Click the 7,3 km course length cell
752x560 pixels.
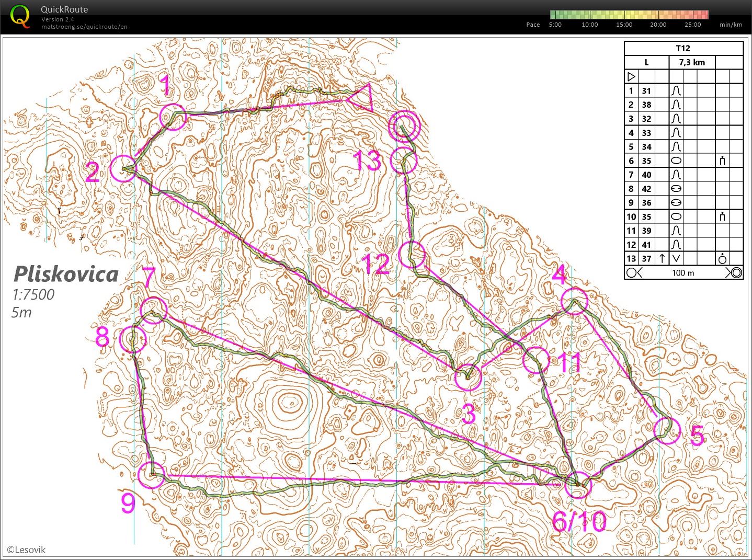pyautogui.click(x=692, y=62)
